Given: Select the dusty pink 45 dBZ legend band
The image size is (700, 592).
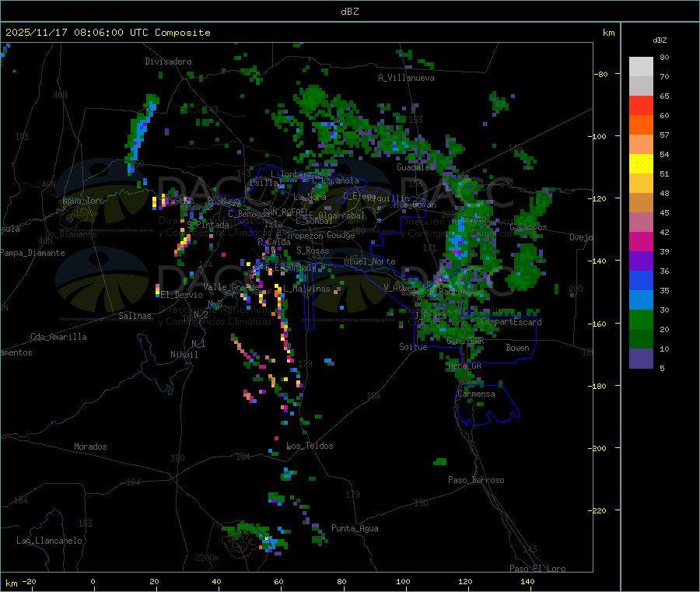Looking at the screenshot, I should click(x=641, y=222).
